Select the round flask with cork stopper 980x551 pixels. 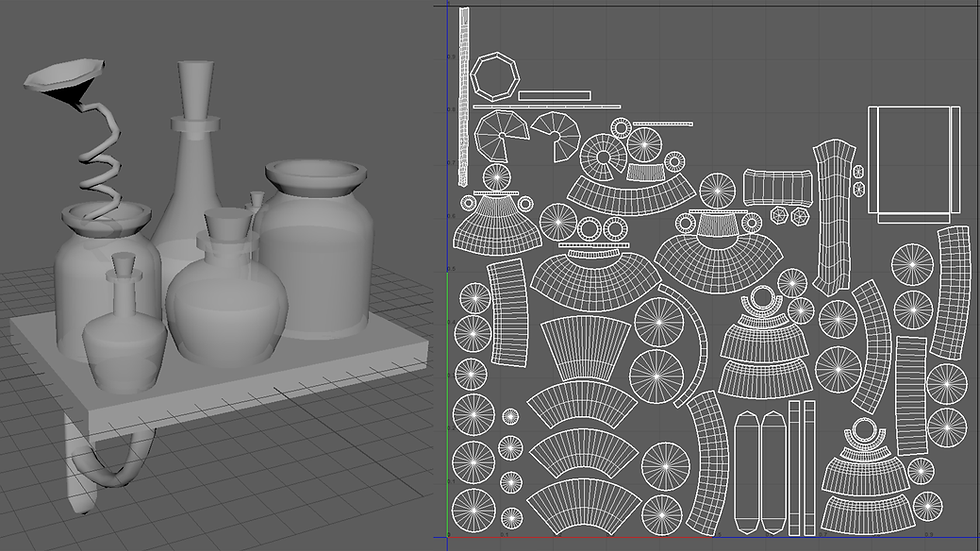[x=226, y=294]
